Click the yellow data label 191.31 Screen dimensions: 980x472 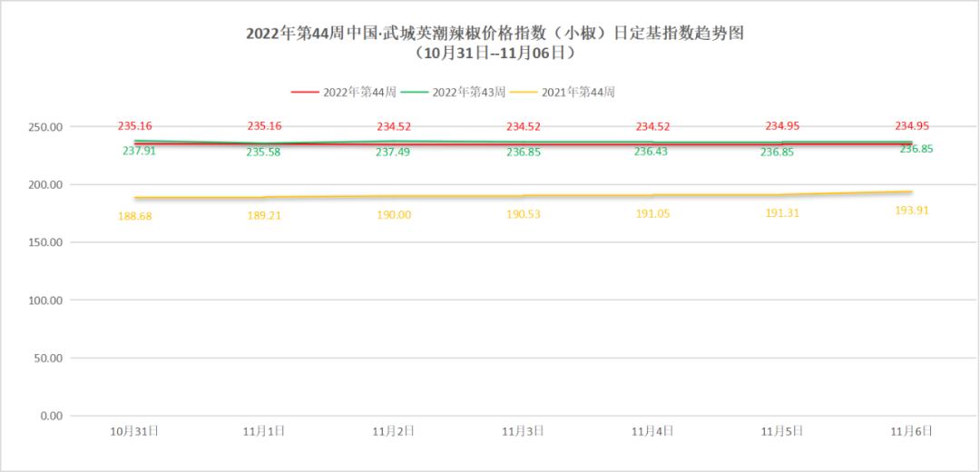point(782,213)
